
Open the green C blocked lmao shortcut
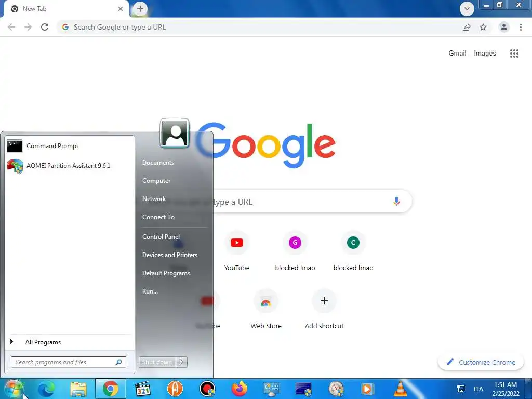(x=353, y=251)
